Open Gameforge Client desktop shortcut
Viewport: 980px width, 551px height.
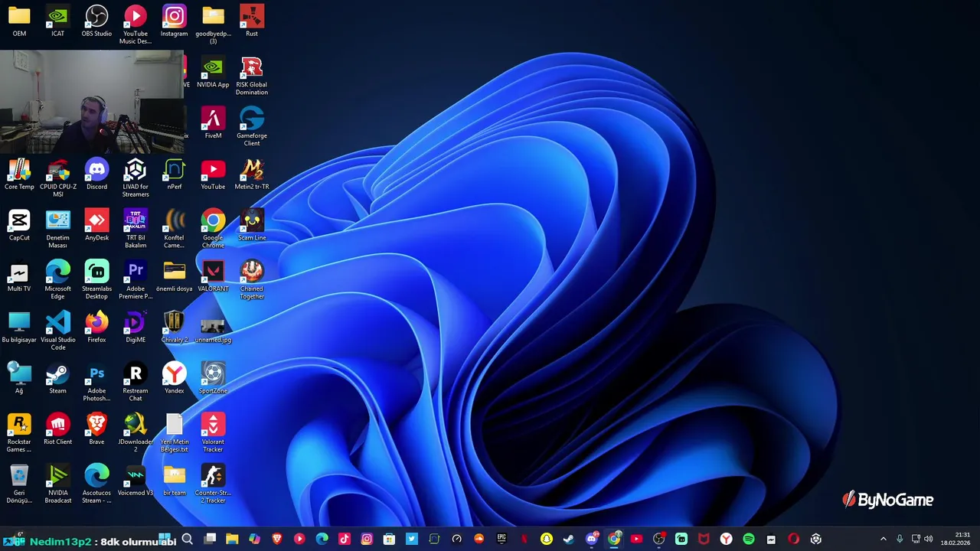pyautogui.click(x=252, y=127)
